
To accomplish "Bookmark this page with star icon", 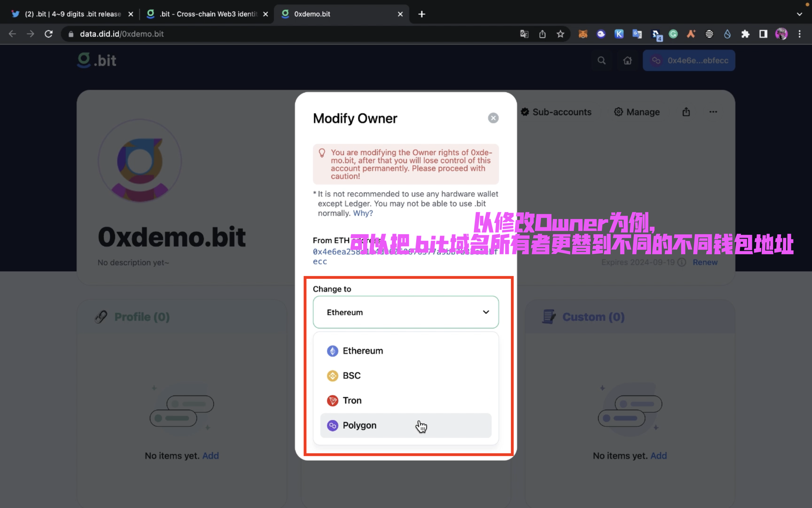I will [560, 34].
